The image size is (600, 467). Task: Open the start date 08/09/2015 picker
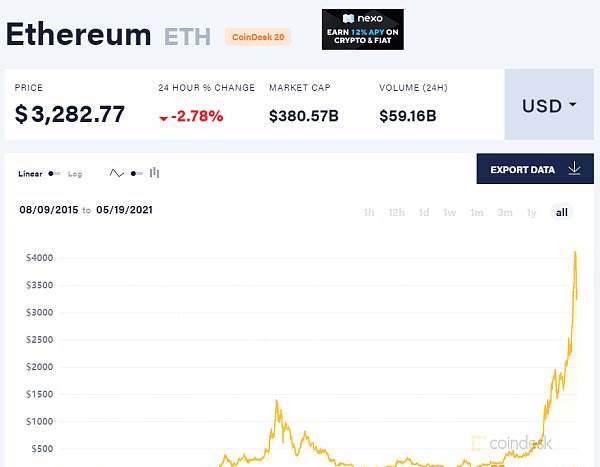coord(49,210)
